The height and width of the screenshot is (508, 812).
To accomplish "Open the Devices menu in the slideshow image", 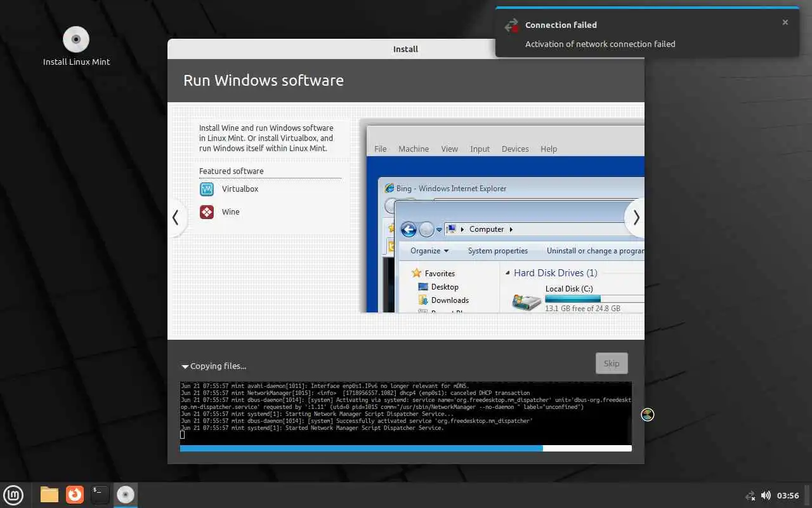I will [x=515, y=149].
